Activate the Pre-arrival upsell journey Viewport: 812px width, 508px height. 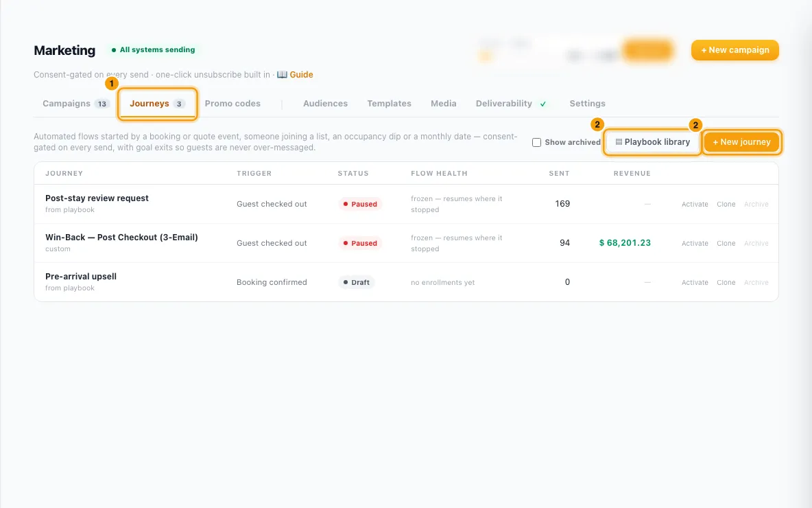click(x=695, y=283)
